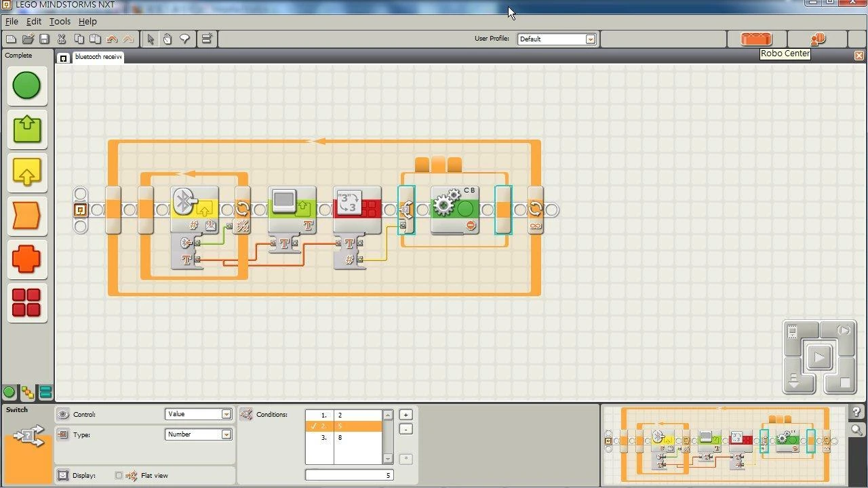868x488 pixels.
Task: Click the Cut scissors icon
Action: pyautogui.click(x=62, y=39)
